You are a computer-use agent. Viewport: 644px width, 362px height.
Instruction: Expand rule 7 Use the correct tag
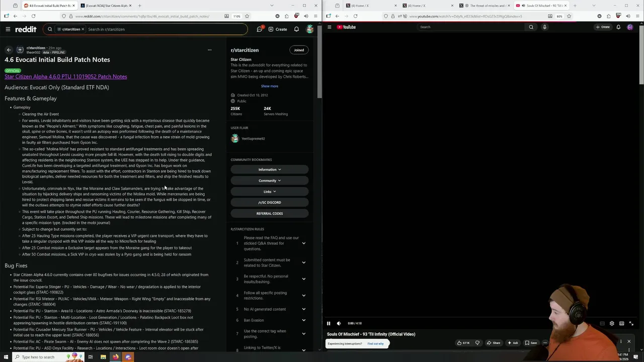point(303,334)
